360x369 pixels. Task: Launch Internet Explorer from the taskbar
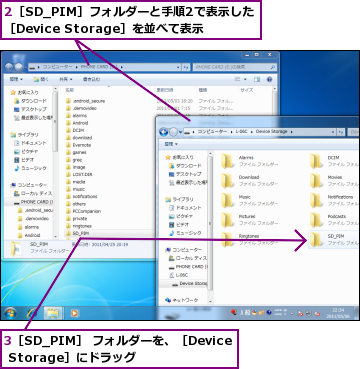pyautogui.click(x=32, y=313)
